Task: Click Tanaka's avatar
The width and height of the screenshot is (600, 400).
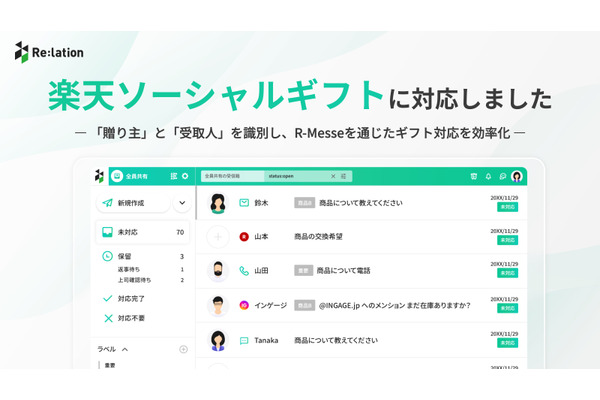Action: coord(218,340)
